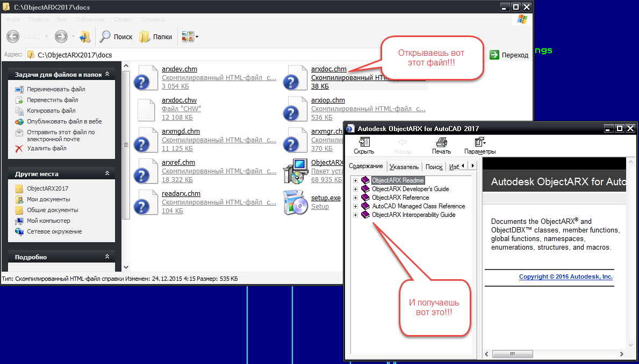Click Переместить файл task link

(x=53, y=100)
